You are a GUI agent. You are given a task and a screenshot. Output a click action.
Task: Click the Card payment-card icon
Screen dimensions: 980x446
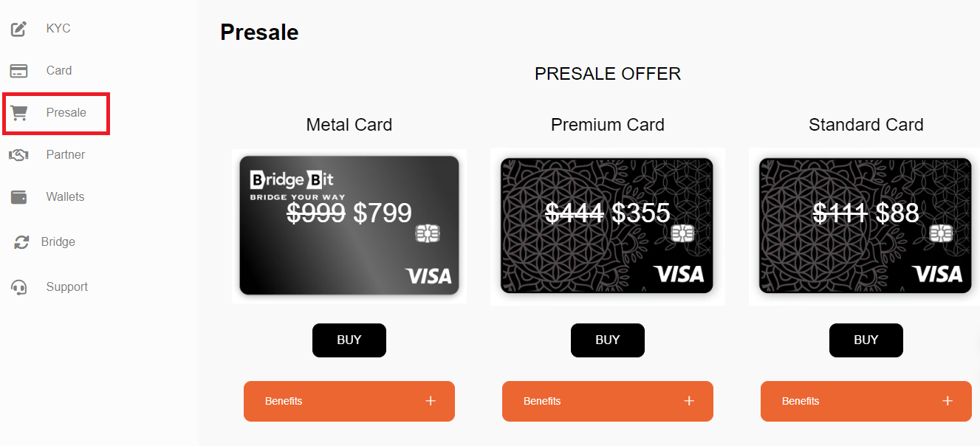pos(18,70)
